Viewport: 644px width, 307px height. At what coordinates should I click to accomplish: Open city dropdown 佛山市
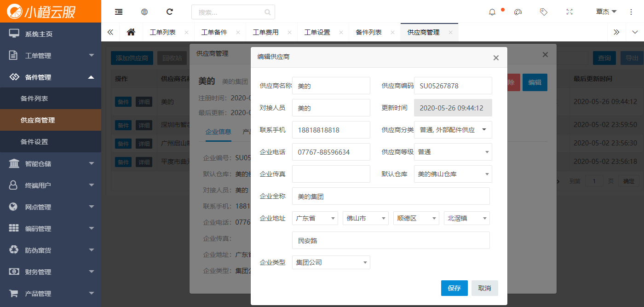click(x=366, y=218)
